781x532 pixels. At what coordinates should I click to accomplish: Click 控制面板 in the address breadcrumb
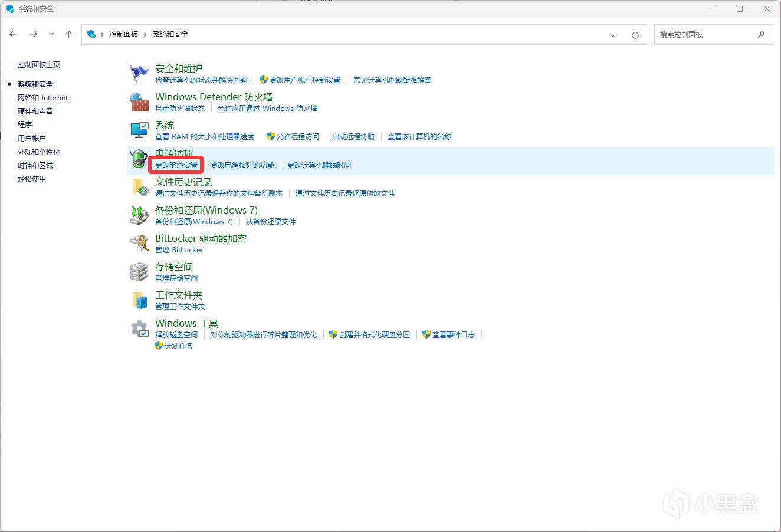tap(124, 34)
